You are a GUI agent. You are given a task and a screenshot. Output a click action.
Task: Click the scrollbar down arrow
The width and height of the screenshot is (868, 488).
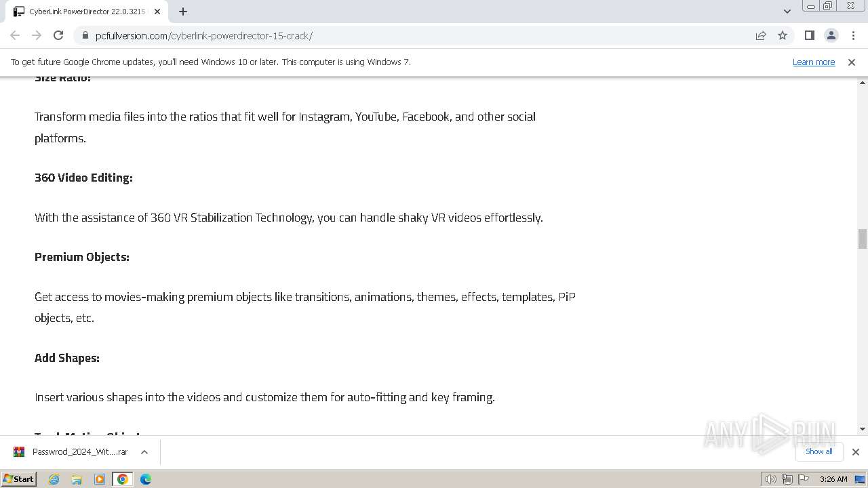863,429
